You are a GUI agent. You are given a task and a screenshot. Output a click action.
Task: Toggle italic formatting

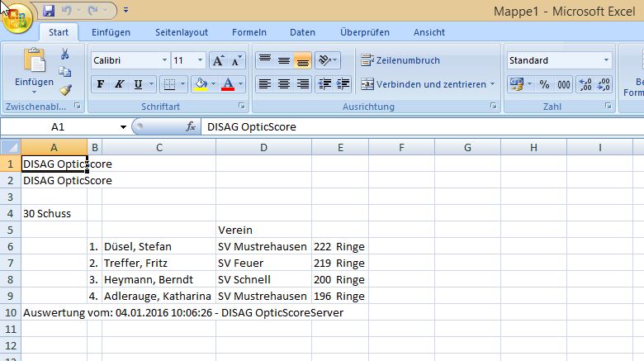coord(120,84)
